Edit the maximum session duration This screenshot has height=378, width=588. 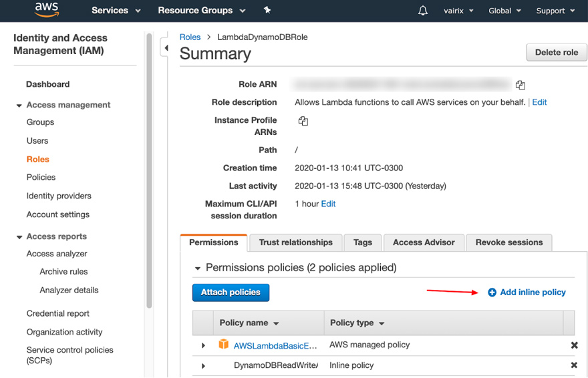328,204
